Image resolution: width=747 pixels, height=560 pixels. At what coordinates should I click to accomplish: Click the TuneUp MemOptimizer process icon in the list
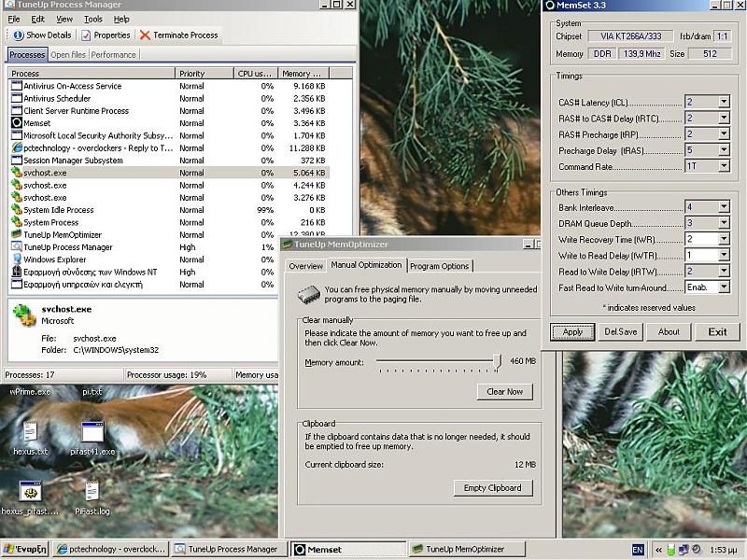(x=17, y=234)
